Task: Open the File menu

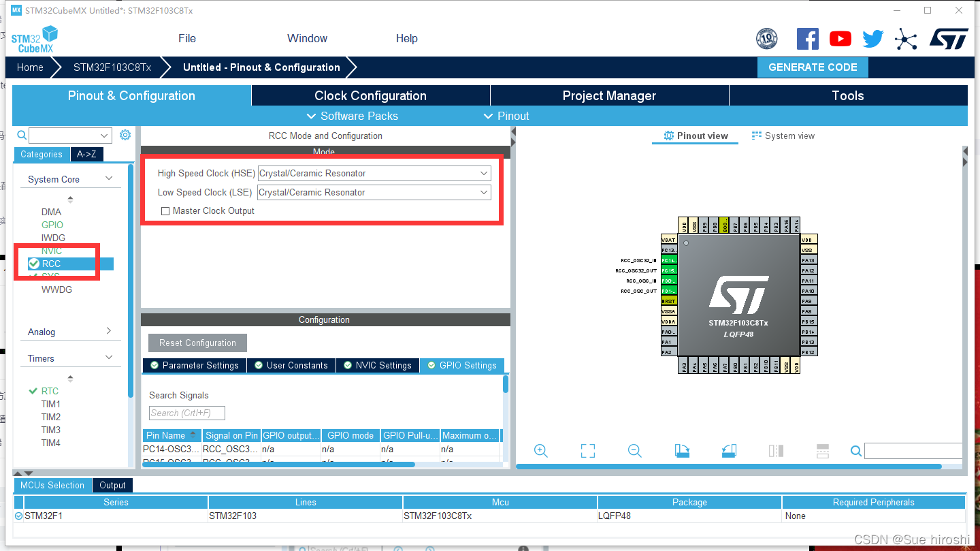Action: (x=187, y=39)
